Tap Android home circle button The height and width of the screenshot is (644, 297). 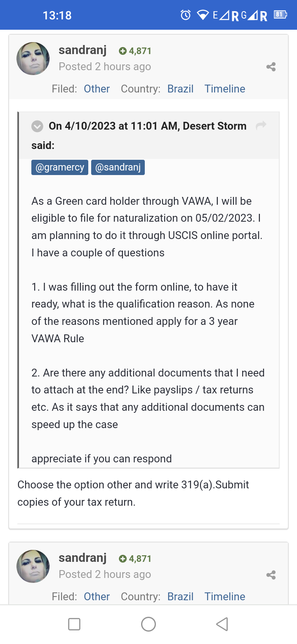[148, 624]
